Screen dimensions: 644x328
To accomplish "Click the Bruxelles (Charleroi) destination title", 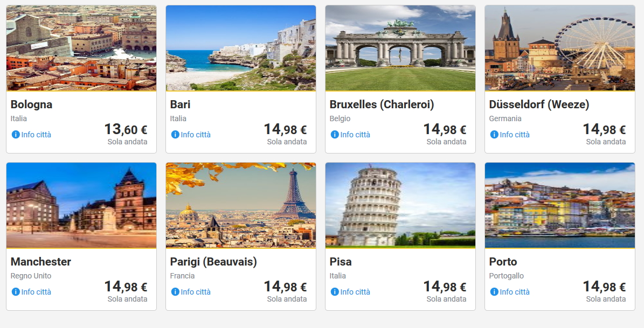I will pos(382,104).
